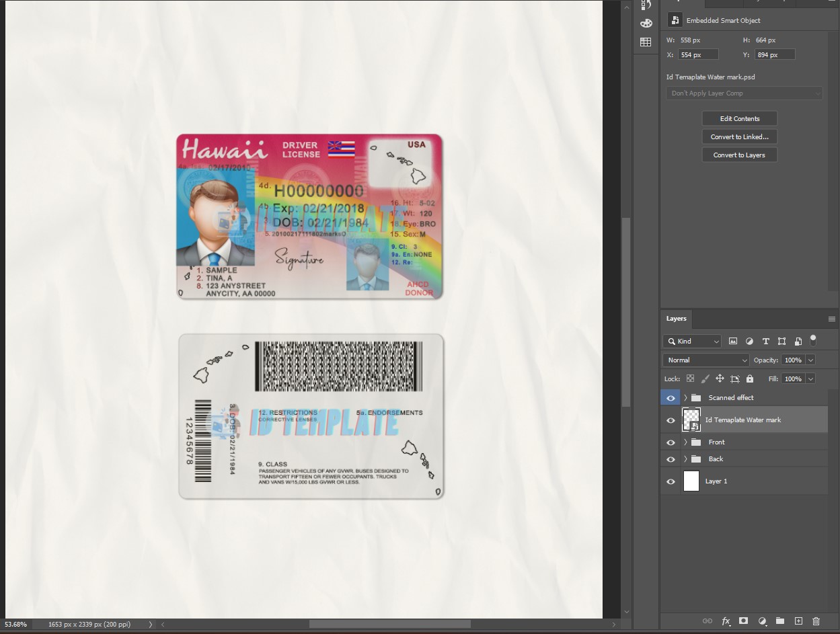Click the vertical canvas scrollbar thumb

tap(626, 312)
